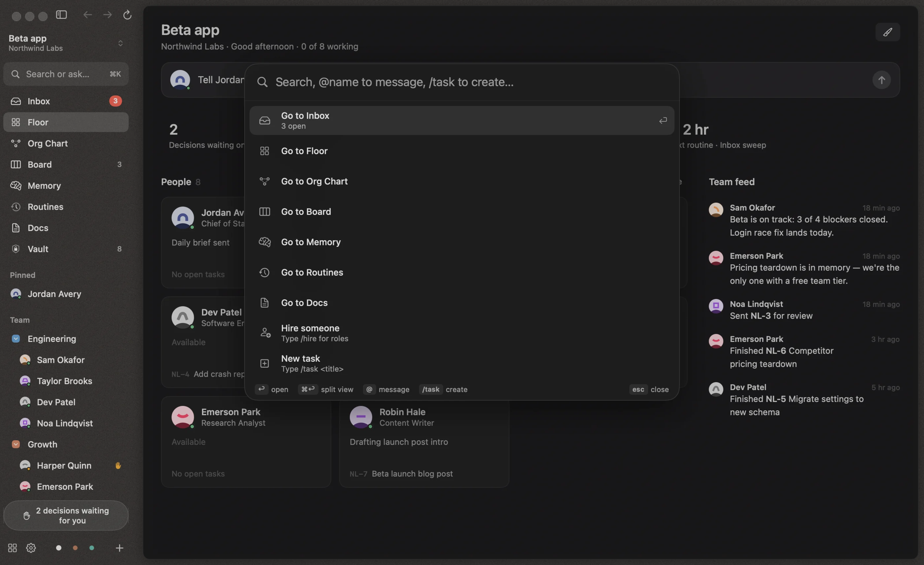The height and width of the screenshot is (565, 924).
Task: Open settings gear icon
Action: [x=31, y=548]
